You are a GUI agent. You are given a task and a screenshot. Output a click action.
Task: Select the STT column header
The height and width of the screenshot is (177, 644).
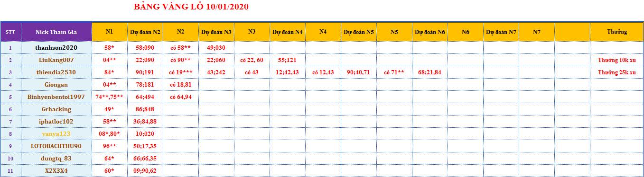pyautogui.click(x=10, y=32)
